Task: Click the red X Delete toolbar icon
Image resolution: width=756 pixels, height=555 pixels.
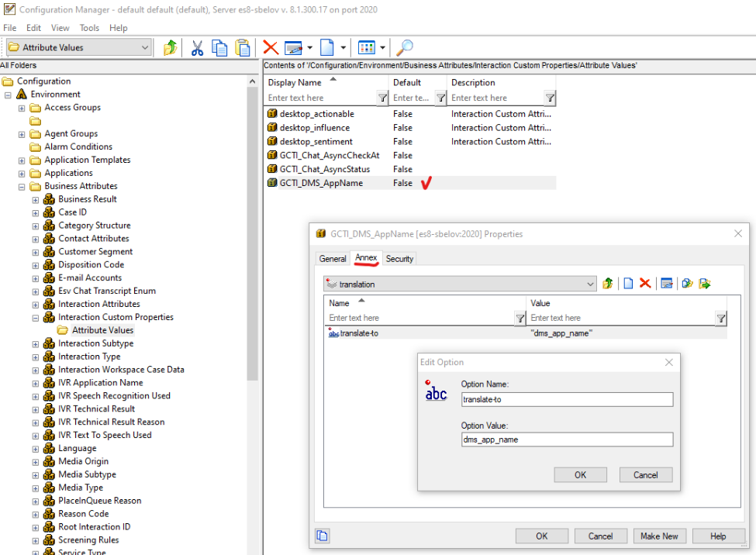Action: tap(271, 48)
